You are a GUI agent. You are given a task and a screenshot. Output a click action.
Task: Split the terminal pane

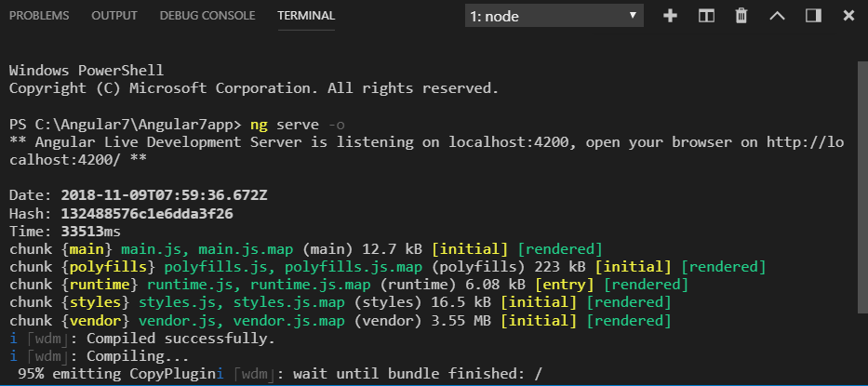click(x=706, y=16)
